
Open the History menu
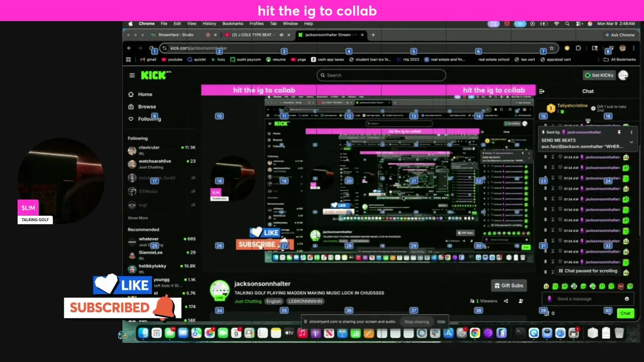(209, 24)
